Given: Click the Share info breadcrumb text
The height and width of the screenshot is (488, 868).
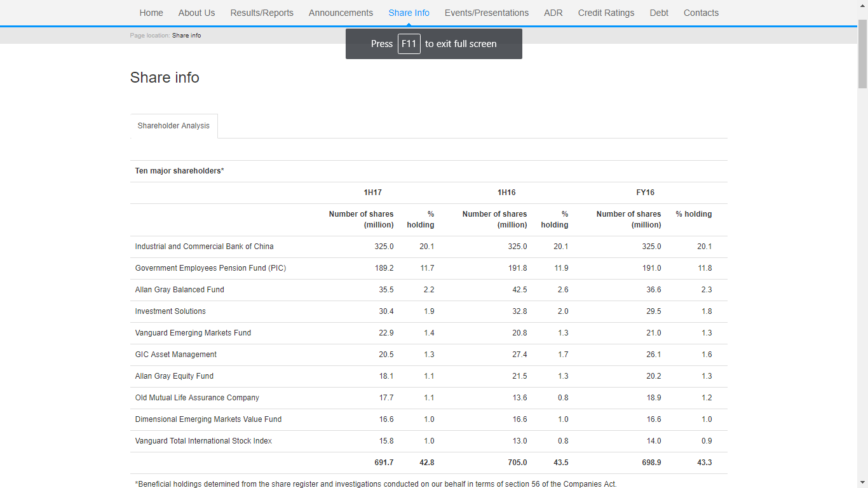Looking at the screenshot, I should pyautogui.click(x=186, y=36).
